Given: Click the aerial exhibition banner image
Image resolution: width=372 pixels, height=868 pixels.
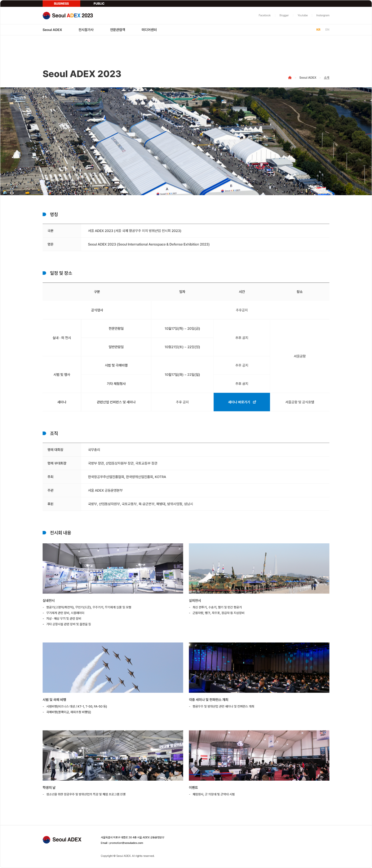Looking at the screenshot, I should pos(186,141).
